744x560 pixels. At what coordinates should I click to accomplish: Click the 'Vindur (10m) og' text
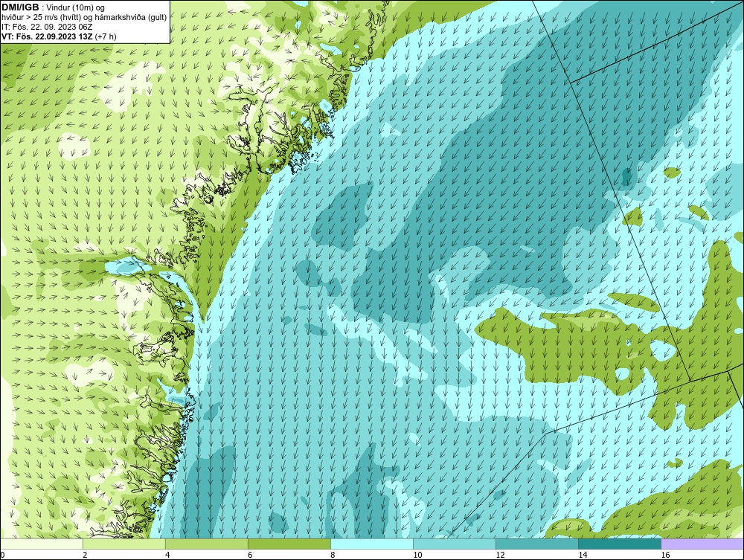(76, 8)
